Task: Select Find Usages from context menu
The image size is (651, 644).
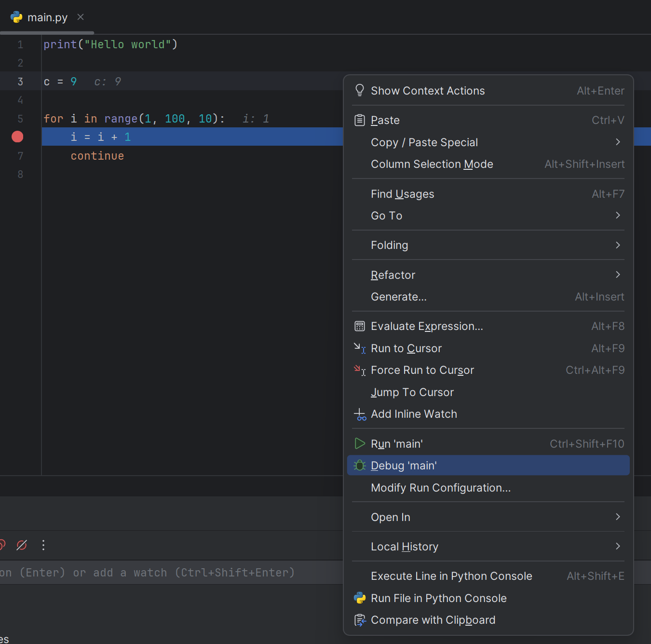Action: tap(403, 194)
